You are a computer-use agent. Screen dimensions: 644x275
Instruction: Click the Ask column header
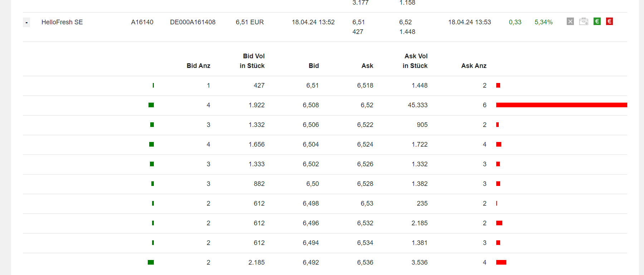point(367,66)
